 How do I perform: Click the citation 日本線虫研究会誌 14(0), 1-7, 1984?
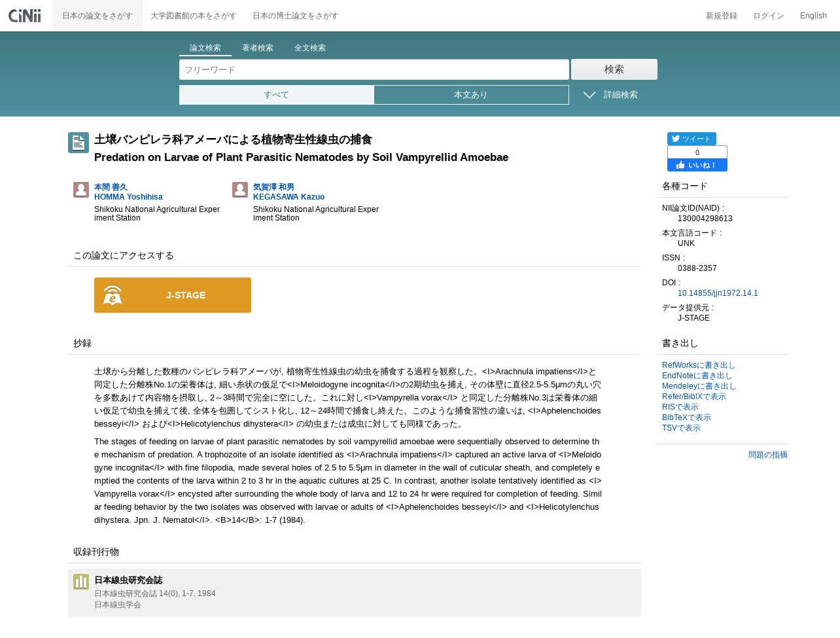tap(155, 594)
